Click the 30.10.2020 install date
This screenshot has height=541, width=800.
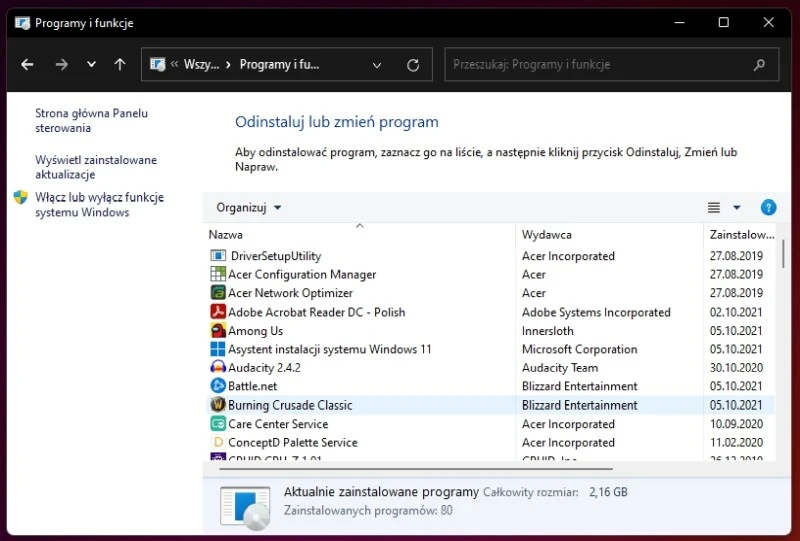pos(736,367)
